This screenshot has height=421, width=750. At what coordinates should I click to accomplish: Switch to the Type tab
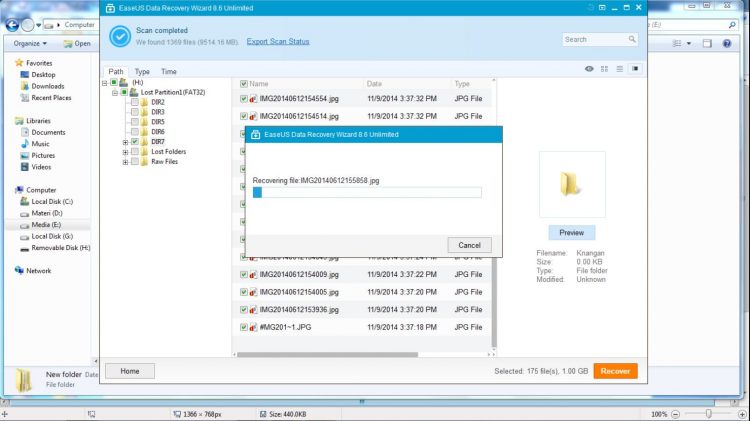click(142, 71)
